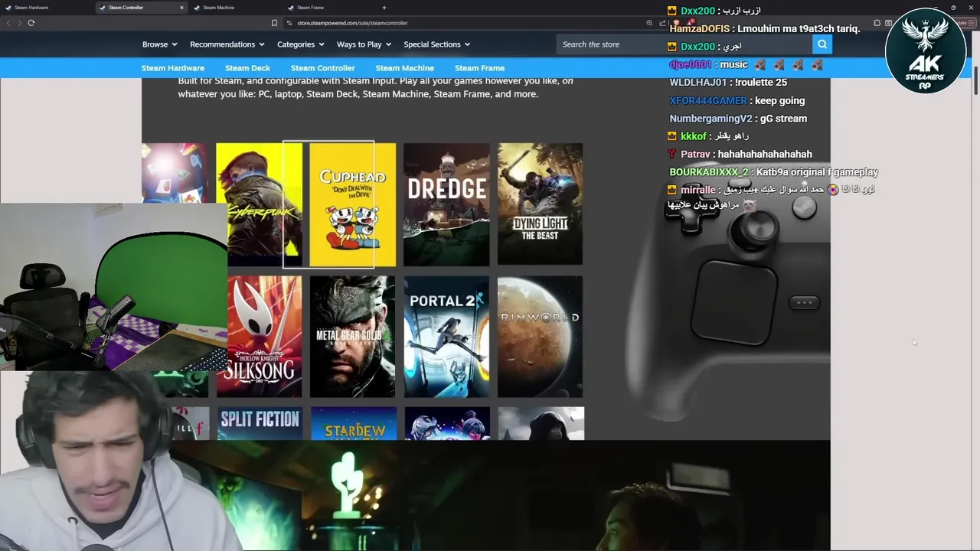Open the Dying Light The Beast capsule
This screenshot has width=980, height=551.
(x=540, y=204)
